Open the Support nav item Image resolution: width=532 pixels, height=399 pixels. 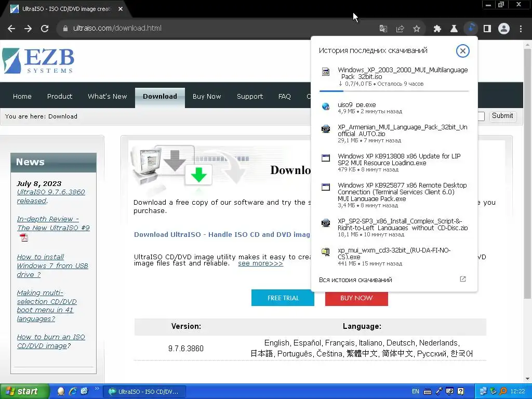coord(250,96)
